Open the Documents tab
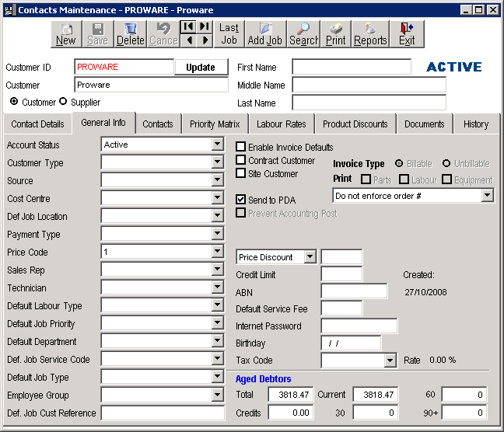 pos(425,124)
